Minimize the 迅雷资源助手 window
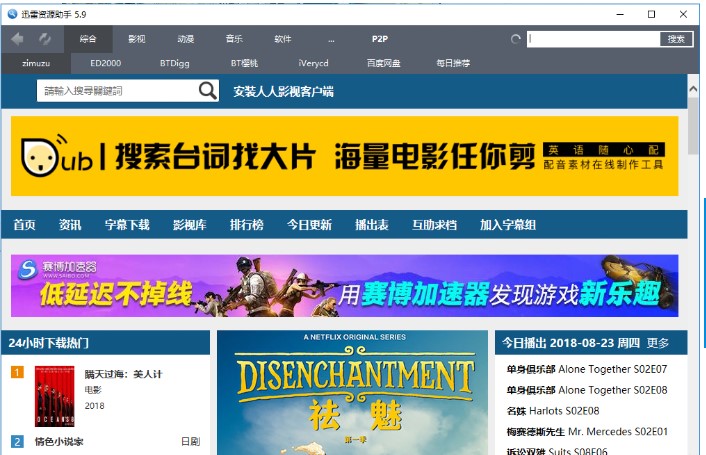The width and height of the screenshot is (706, 455). click(620, 14)
